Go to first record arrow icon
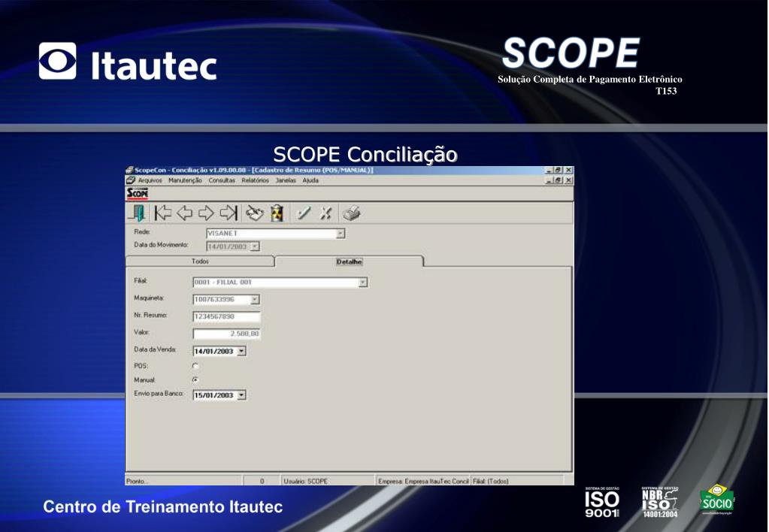Screen dimensions: 769x532 (x=163, y=213)
